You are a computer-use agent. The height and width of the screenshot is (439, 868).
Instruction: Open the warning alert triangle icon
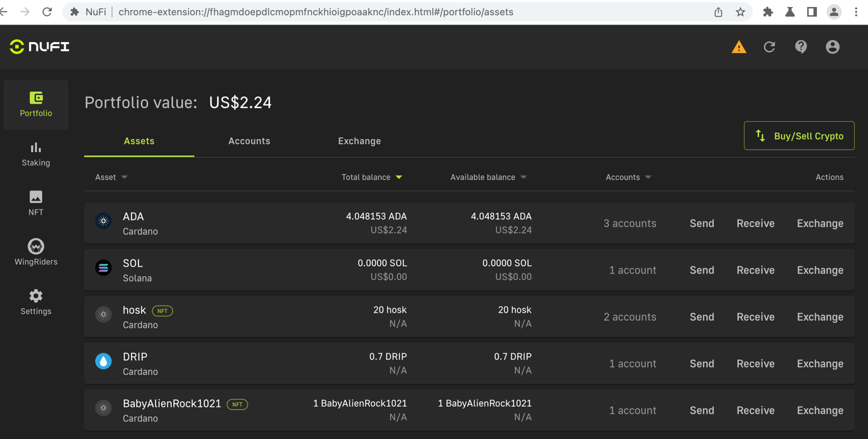(x=739, y=47)
